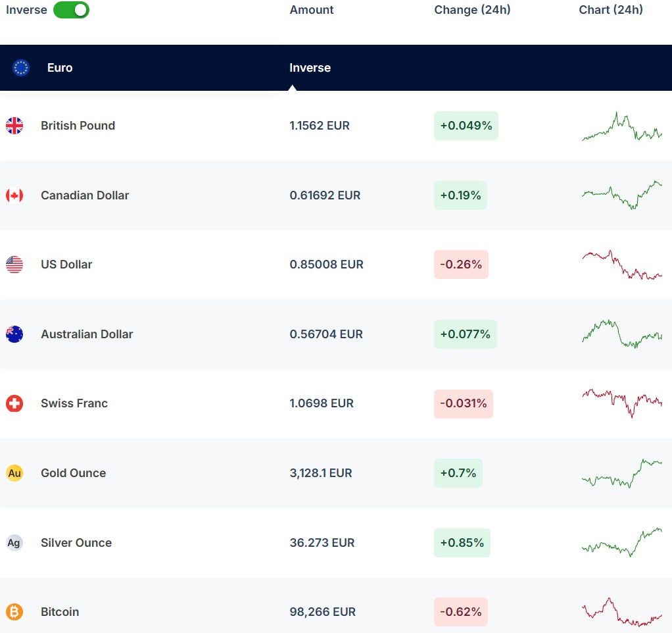Open the British Pound currency link
Image resolution: width=672 pixels, height=633 pixels.
[x=78, y=126]
